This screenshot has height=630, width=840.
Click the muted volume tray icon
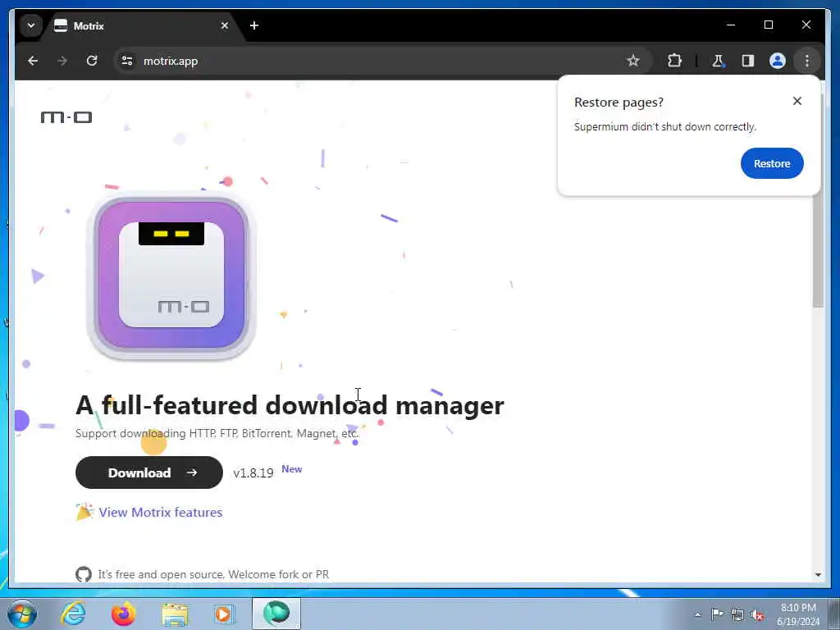[x=757, y=614]
